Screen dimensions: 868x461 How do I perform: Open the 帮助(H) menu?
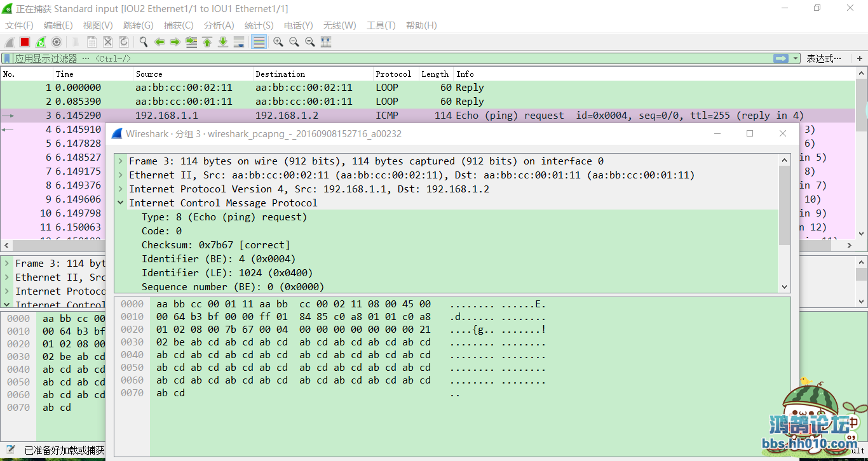(421, 25)
